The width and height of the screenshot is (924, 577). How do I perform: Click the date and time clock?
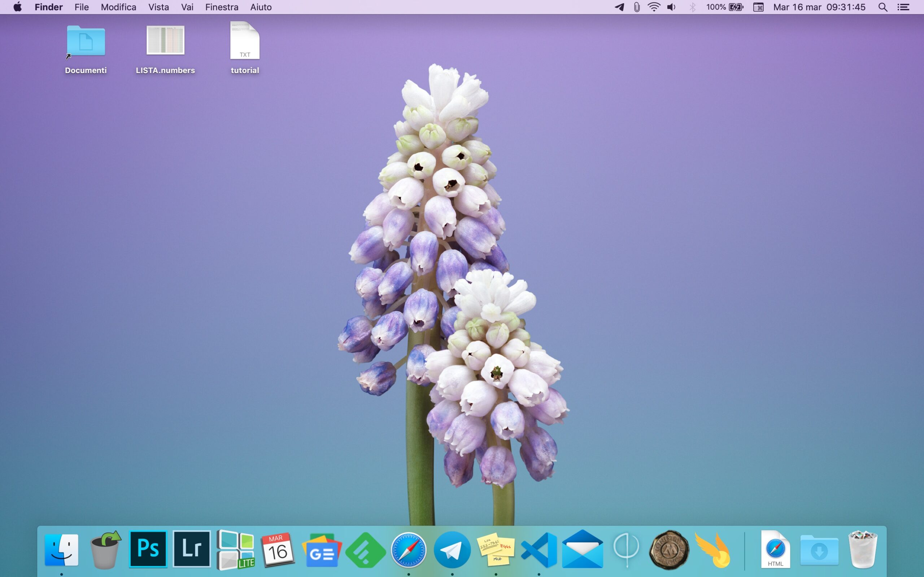pos(819,7)
